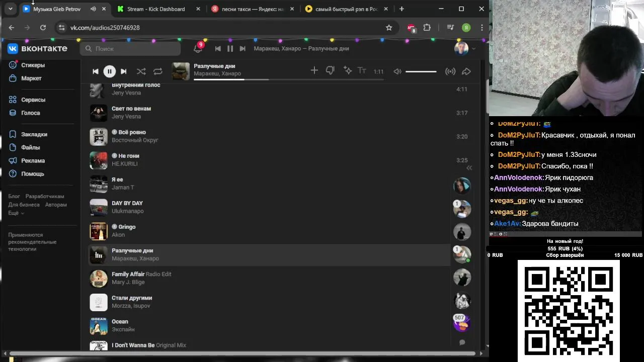Viewport: 644px width, 362px height.
Task: Adjust the player volume slider
Action: [421, 71]
